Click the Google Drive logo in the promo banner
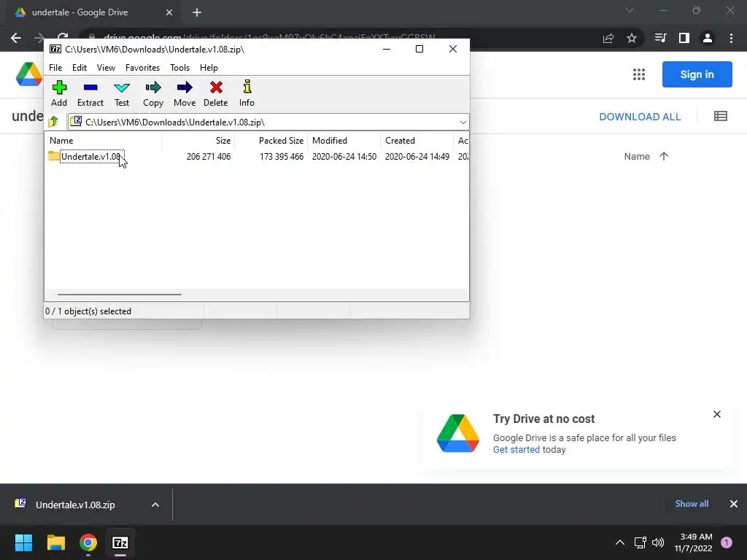747x560 pixels. pos(458,433)
